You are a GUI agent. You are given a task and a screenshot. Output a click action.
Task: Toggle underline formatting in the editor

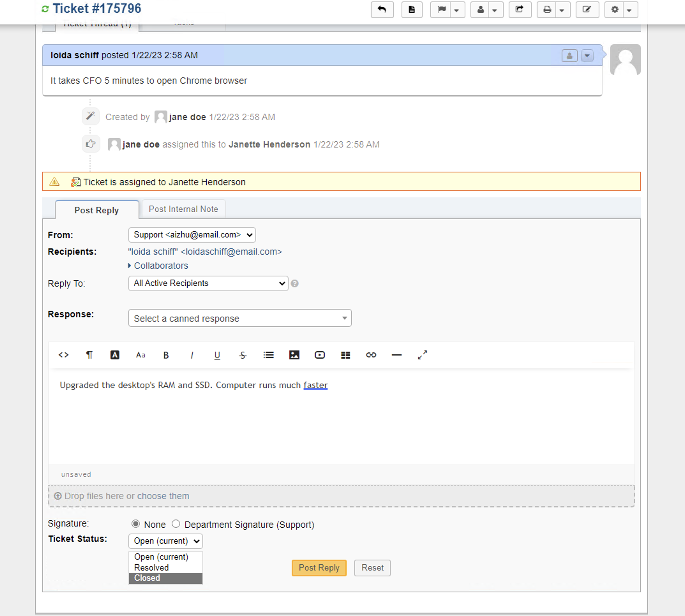click(x=217, y=355)
